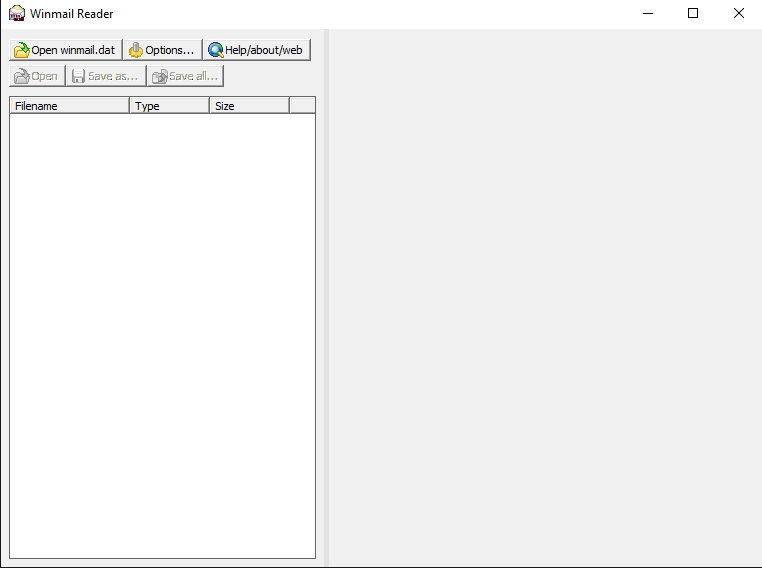The image size is (762, 568).
Task: Click the Winmail Reader title bar icon
Action: [17, 14]
